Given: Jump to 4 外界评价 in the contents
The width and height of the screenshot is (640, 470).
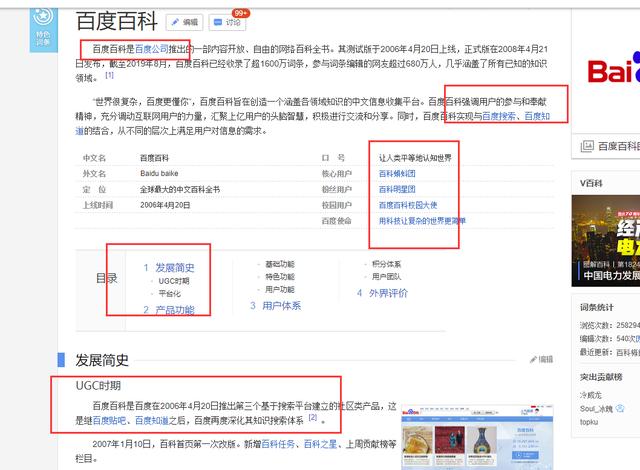Looking at the screenshot, I should (x=382, y=293).
